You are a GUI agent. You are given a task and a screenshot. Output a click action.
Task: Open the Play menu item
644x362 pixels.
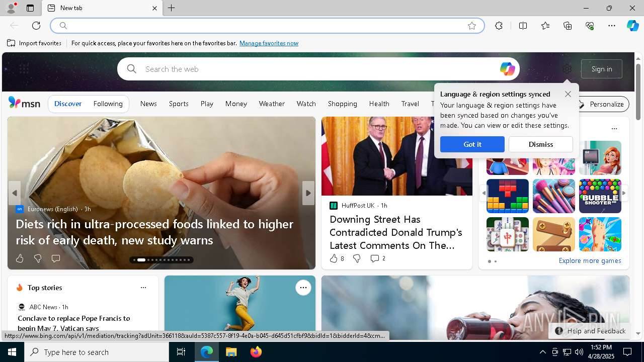[x=207, y=104]
